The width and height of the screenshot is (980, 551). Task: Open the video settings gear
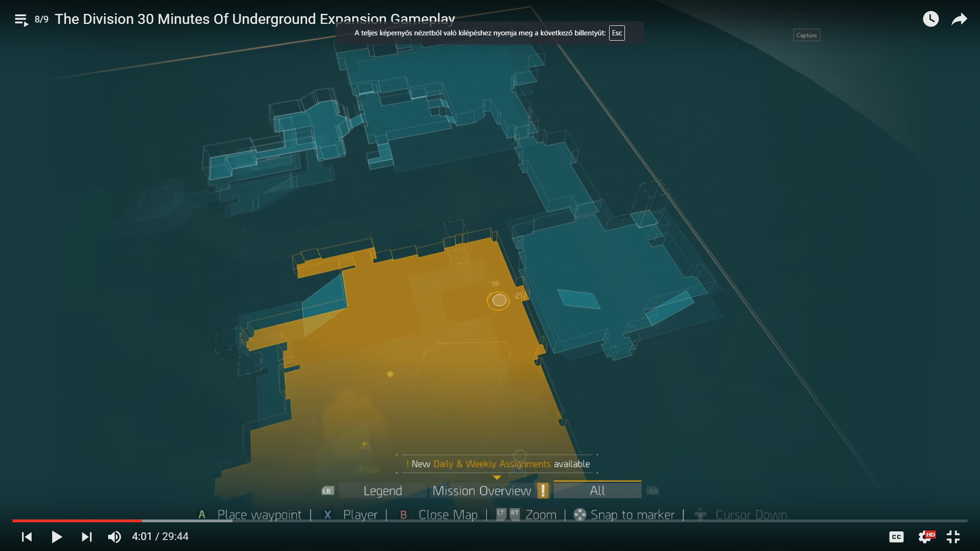(x=925, y=537)
